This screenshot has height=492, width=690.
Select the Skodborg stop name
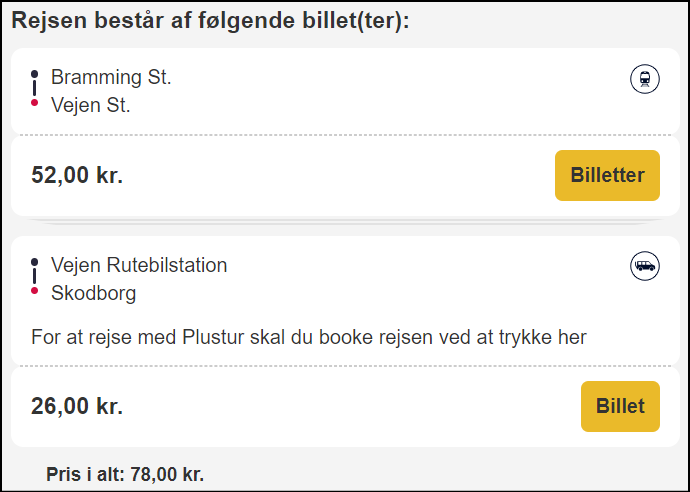93,294
